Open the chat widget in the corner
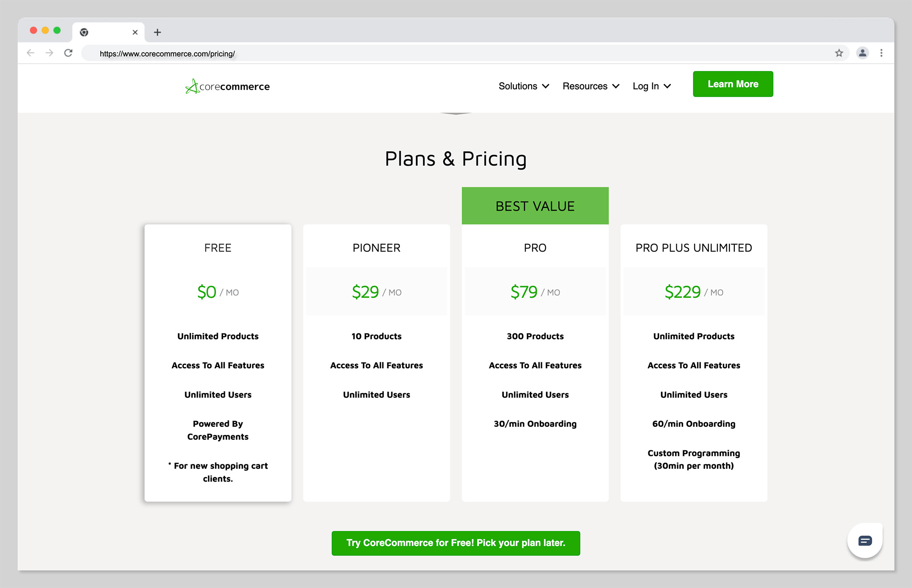The image size is (912, 588). [x=864, y=540]
